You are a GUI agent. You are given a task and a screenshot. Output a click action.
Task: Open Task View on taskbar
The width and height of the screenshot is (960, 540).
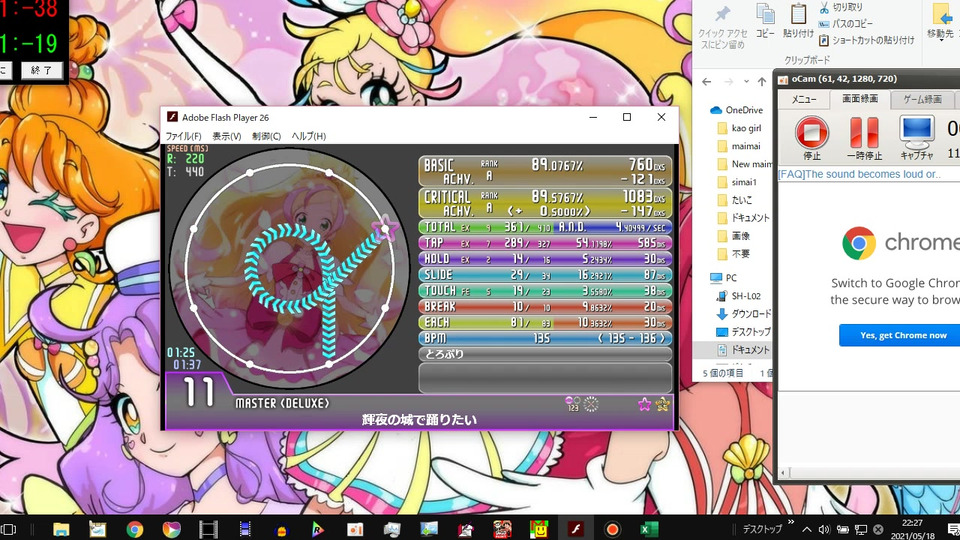click(9, 529)
